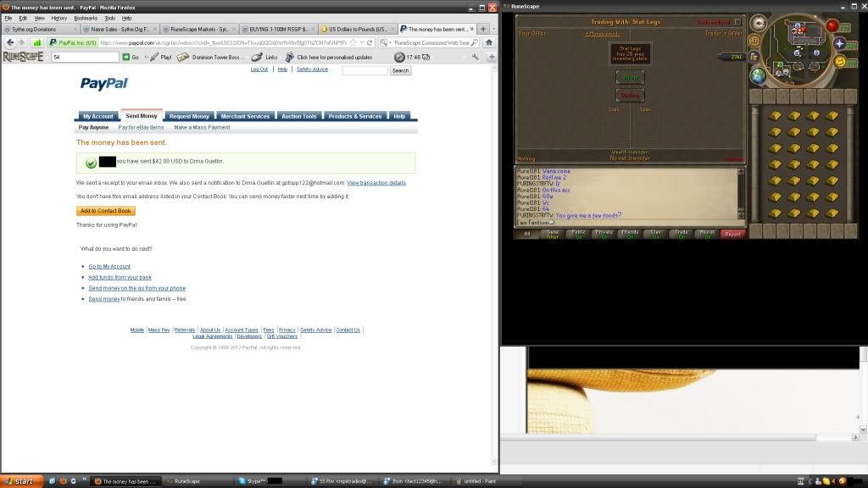Open the File menu
This screenshot has height=488, width=868.
(8, 19)
